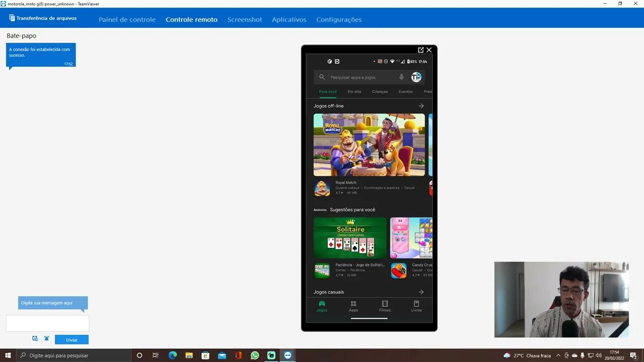Tap Apps in bottom navigation
The image size is (644, 362).
354,306
